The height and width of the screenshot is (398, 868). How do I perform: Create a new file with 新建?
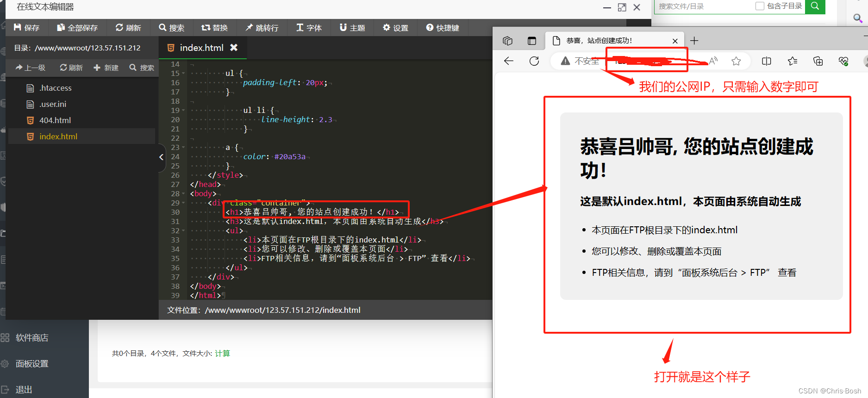[106, 68]
